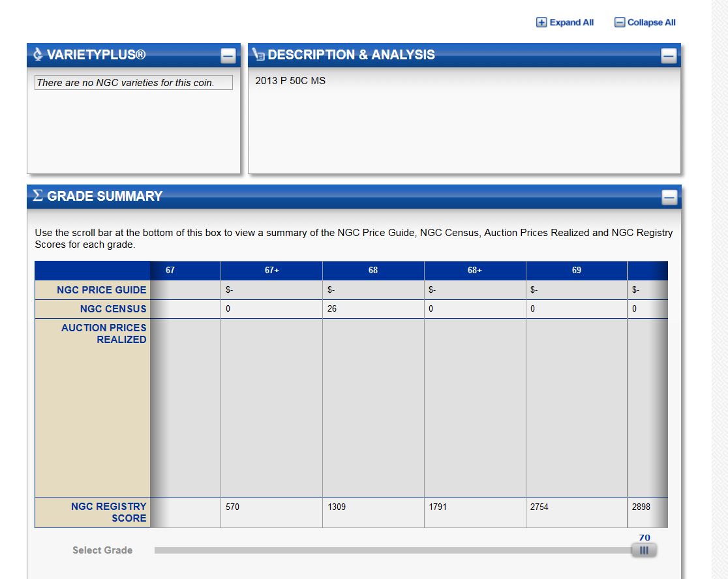
Task: Choose the 68+ grade column header
Action: tap(475, 271)
